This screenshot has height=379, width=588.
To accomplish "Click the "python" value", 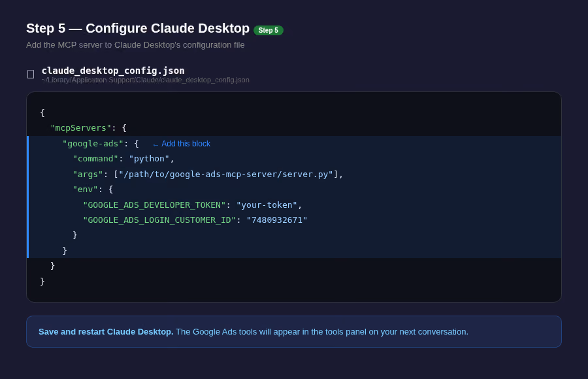I will pyautogui.click(x=149, y=159).
